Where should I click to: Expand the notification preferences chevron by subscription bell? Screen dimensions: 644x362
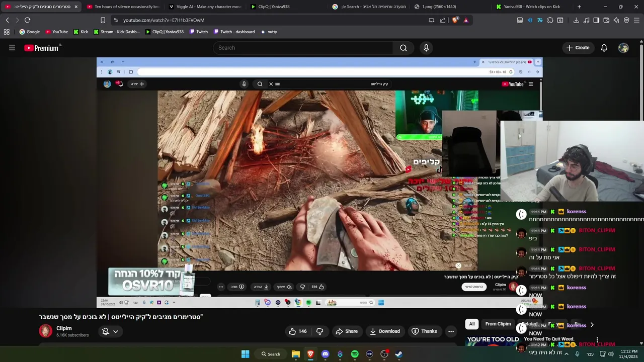[x=115, y=331]
